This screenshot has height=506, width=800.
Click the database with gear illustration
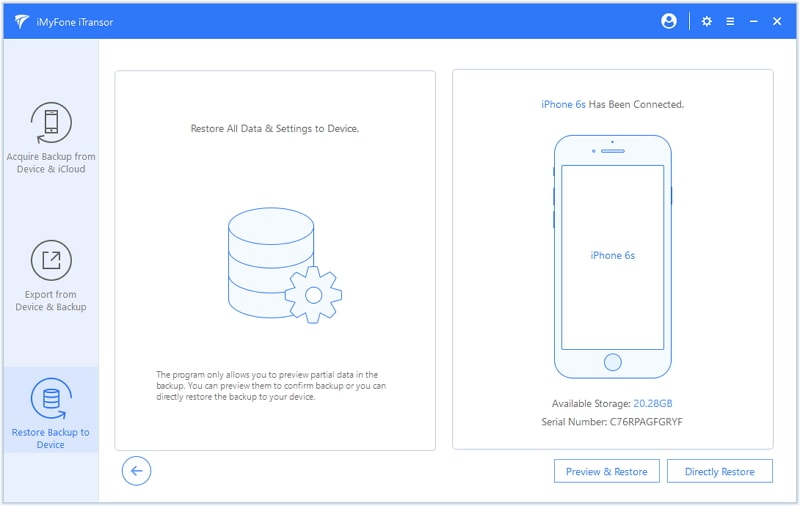coord(280,263)
